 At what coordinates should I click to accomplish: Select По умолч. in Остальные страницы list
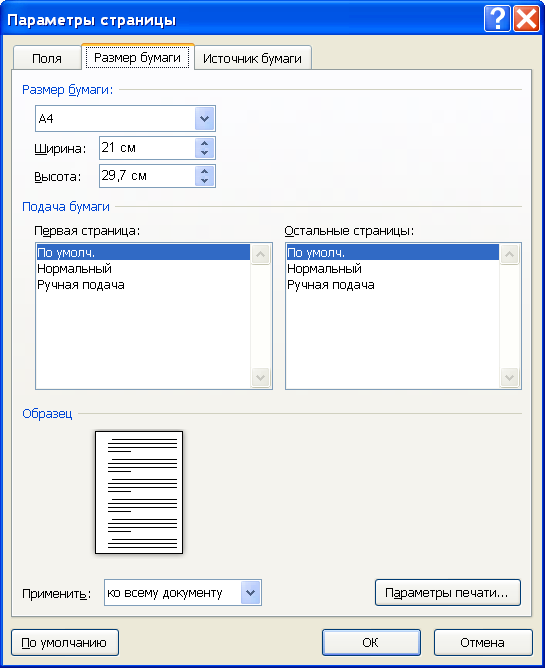392,252
